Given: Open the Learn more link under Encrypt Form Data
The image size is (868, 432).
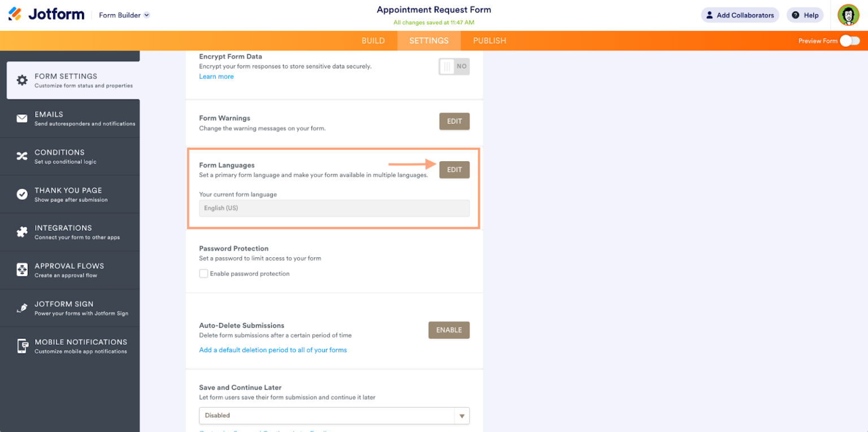Looking at the screenshot, I should point(216,76).
